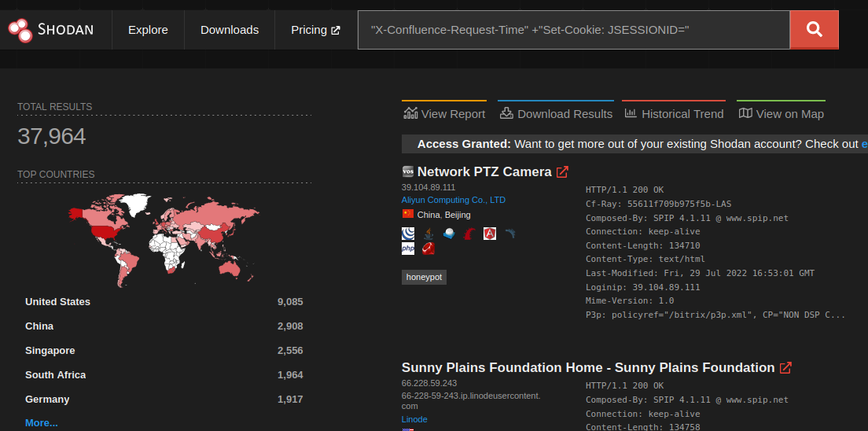Go to the Downloads page
Image resolution: width=868 pixels, height=431 pixels.
(230, 30)
